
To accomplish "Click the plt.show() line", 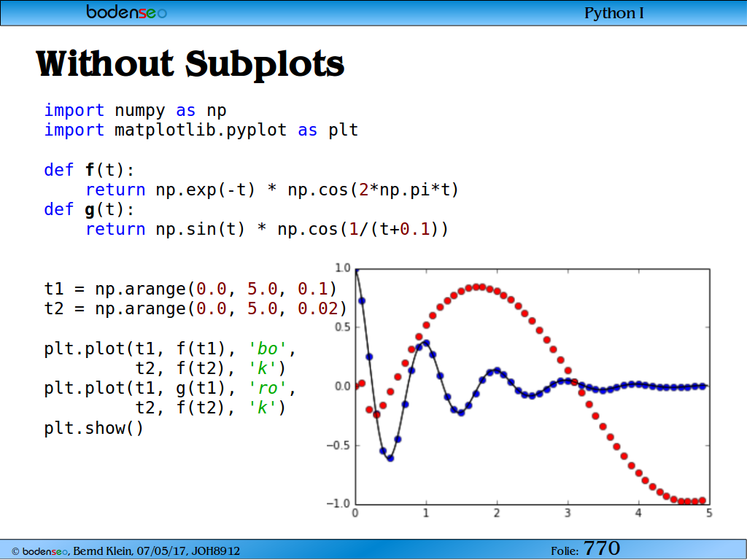I will click(x=93, y=428).
